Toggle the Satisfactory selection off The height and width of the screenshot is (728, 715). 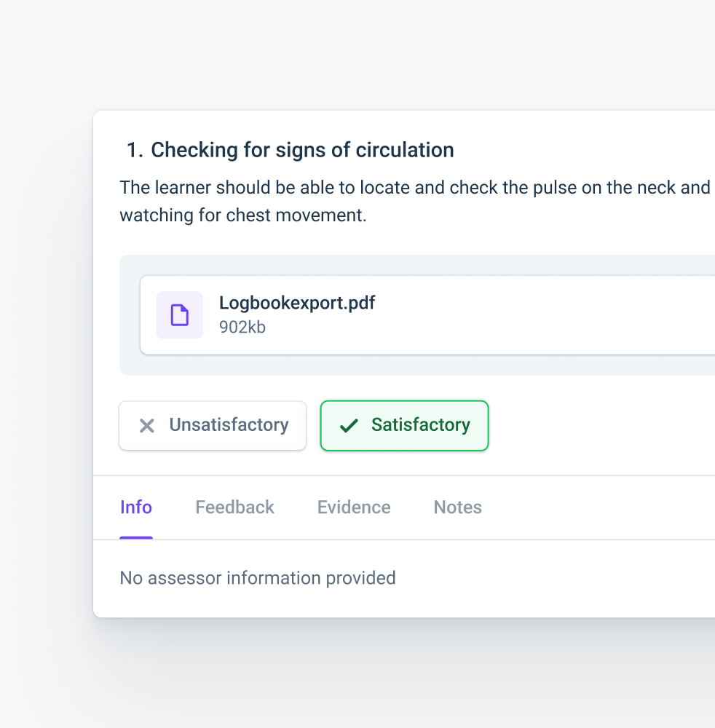[x=404, y=425]
